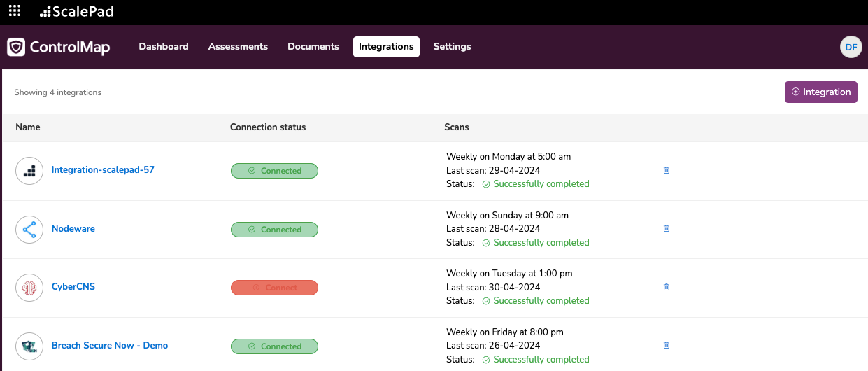
Task: Click the Integration-scalepad-57 logo icon
Action: (29, 170)
